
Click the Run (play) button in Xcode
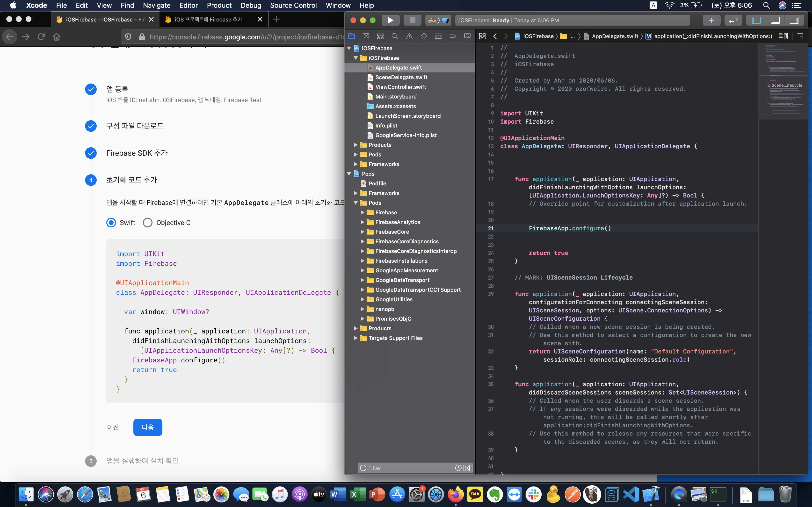coord(390,20)
